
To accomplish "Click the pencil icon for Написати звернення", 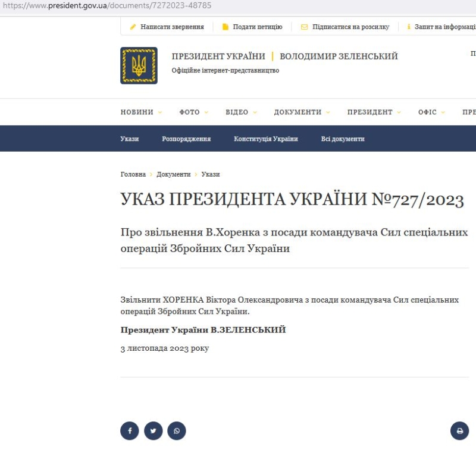I will (133, 27).
